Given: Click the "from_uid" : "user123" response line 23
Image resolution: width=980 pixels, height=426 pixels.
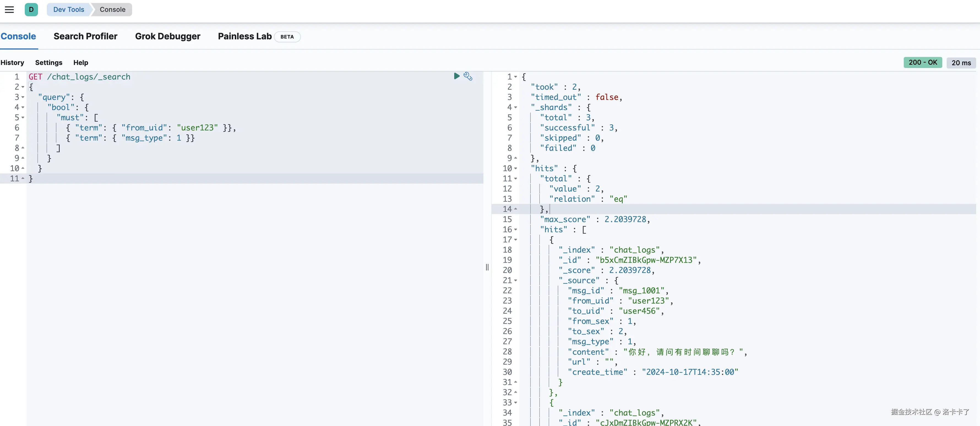Looking at the screenshot, I should point(620,301).
